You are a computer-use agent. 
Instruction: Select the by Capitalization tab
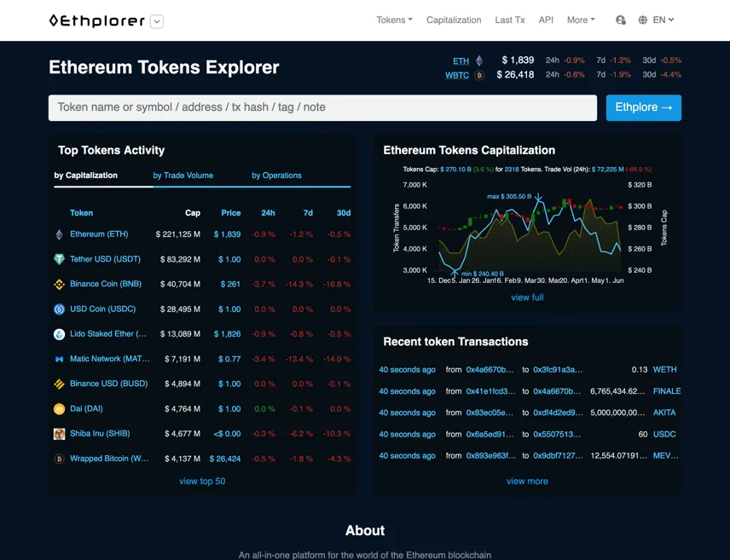tap(85, 176)
